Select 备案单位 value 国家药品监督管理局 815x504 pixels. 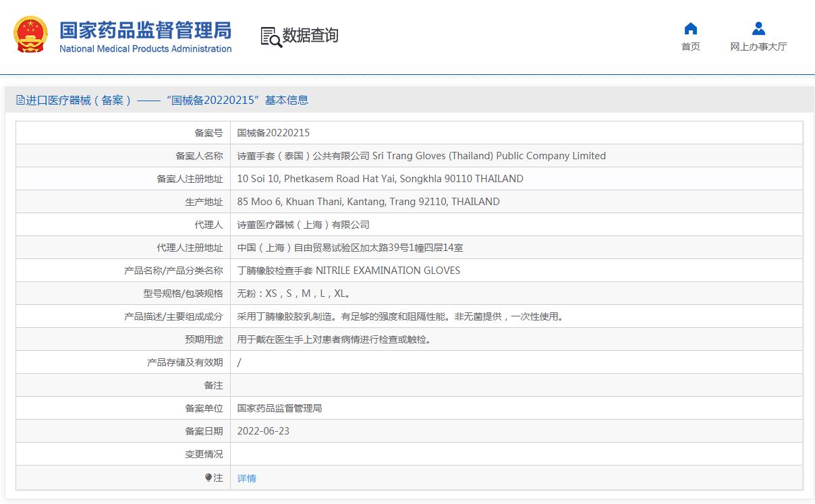tap(279, 408)
